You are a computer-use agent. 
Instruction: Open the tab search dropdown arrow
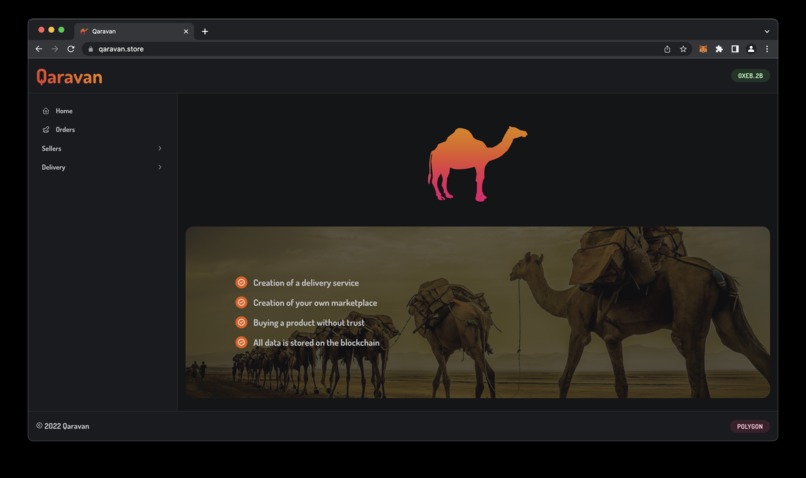767,31
